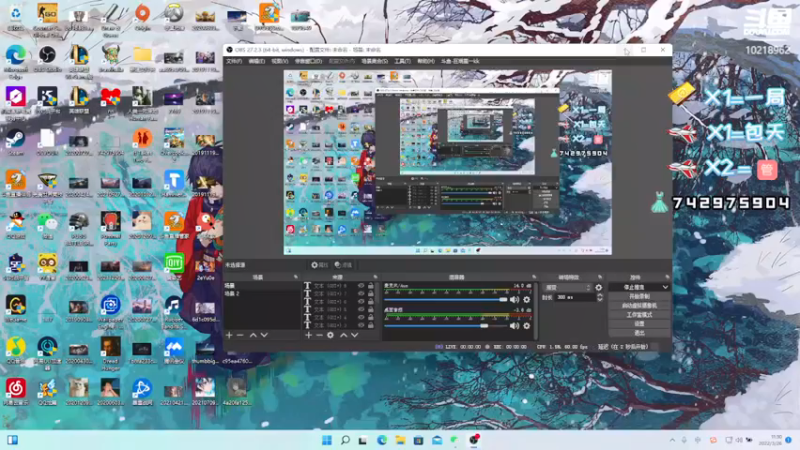
Task: Pop out the Scenes dock via its header icon
Action: click(295, 277)
